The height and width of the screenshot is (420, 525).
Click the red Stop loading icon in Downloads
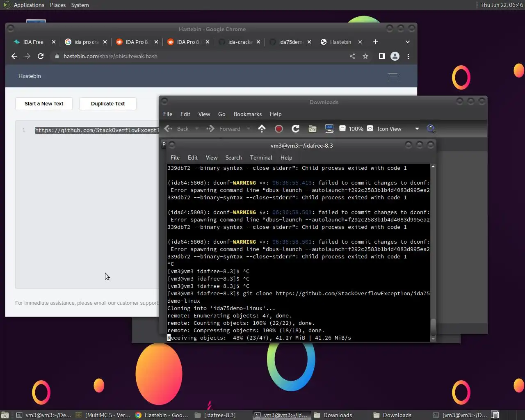tap(279, 129)
